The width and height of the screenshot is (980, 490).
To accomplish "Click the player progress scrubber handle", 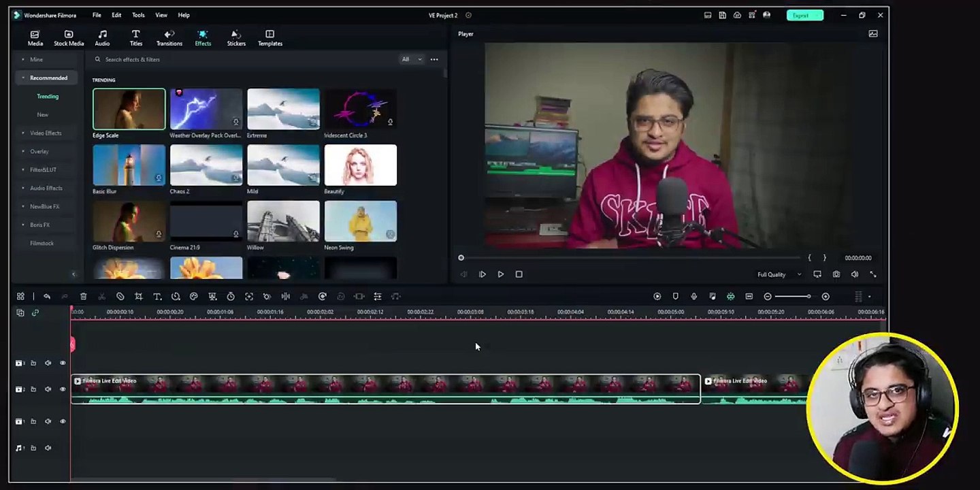I will [461, 258].
